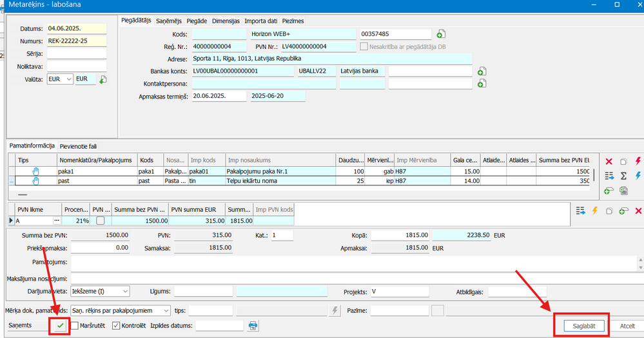Viewport: 644px width, 338px height.
Task: Click the PVN likme column header
Action: click(x=39, y=210)
